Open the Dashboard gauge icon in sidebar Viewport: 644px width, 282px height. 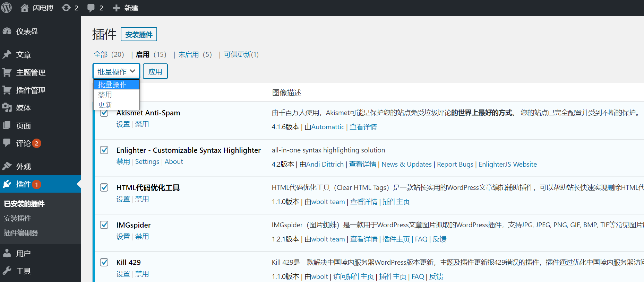[x=7, y=31]
